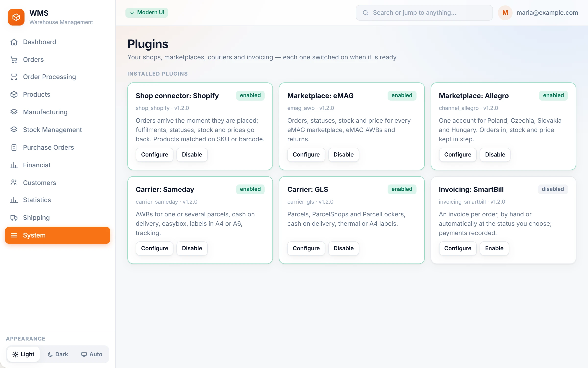Click the Manufacturing layers icon

tap(14, 112)
